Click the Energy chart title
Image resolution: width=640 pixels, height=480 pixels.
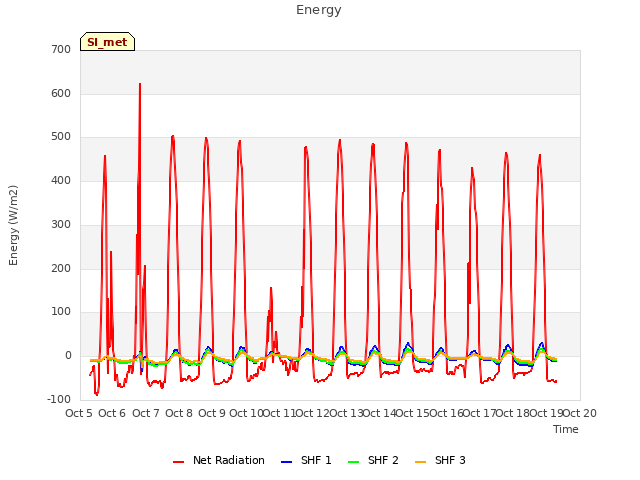coord(319,10)
